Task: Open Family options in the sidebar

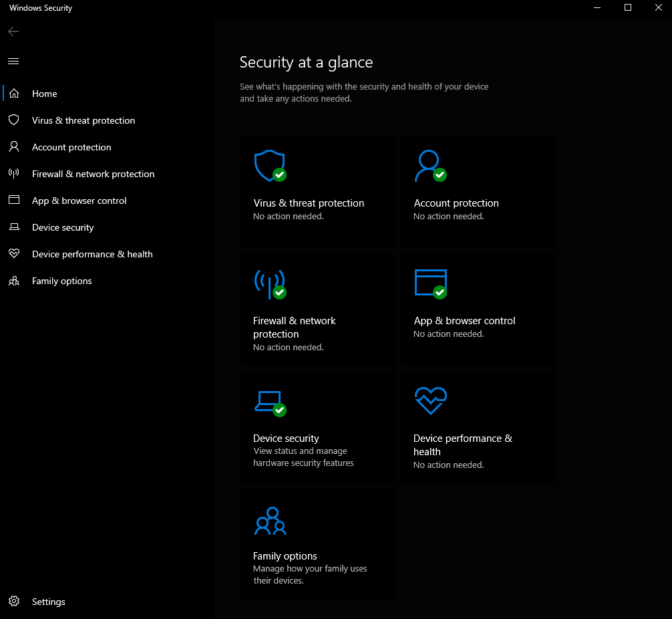Action: tap(62, 281)
